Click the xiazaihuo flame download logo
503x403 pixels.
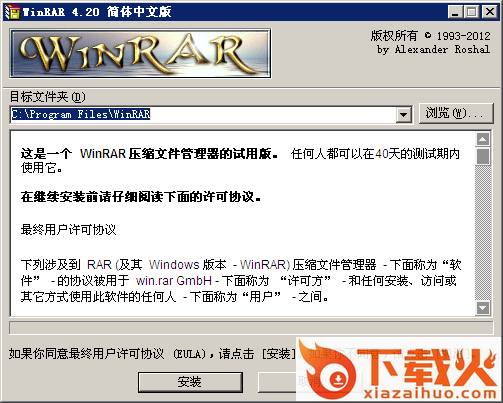399,369
